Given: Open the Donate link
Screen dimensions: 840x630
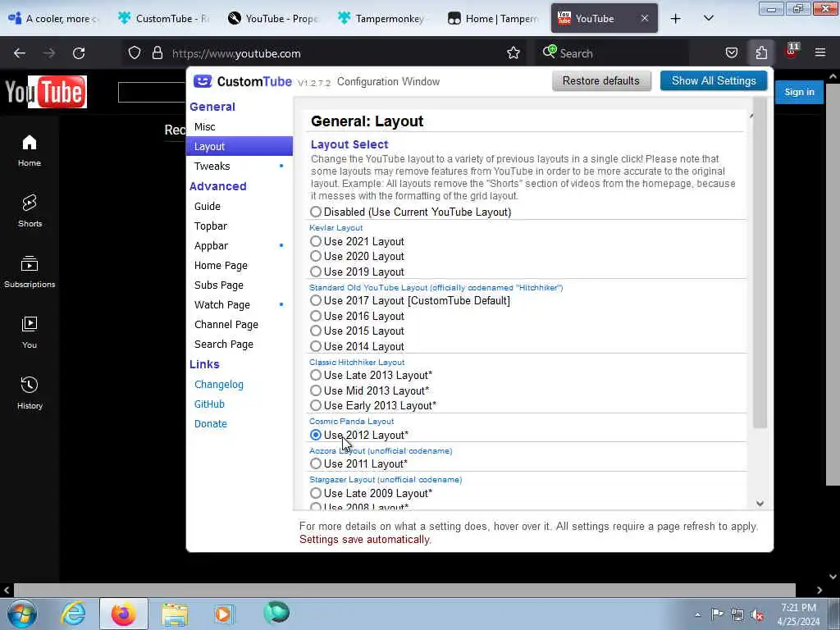Looking at the screenshot, I should [x=211, y=424].
